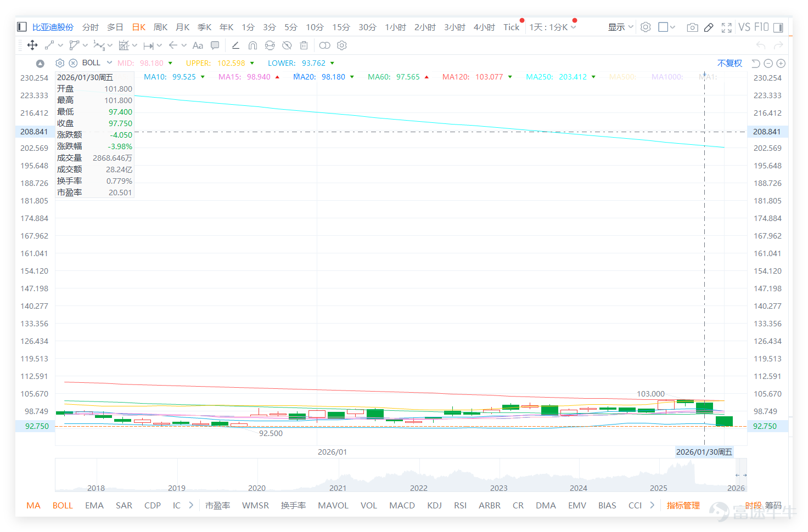808x532 pixels.
Task: Show more sub indicators after CCI
Action: [x=652, y=505]
